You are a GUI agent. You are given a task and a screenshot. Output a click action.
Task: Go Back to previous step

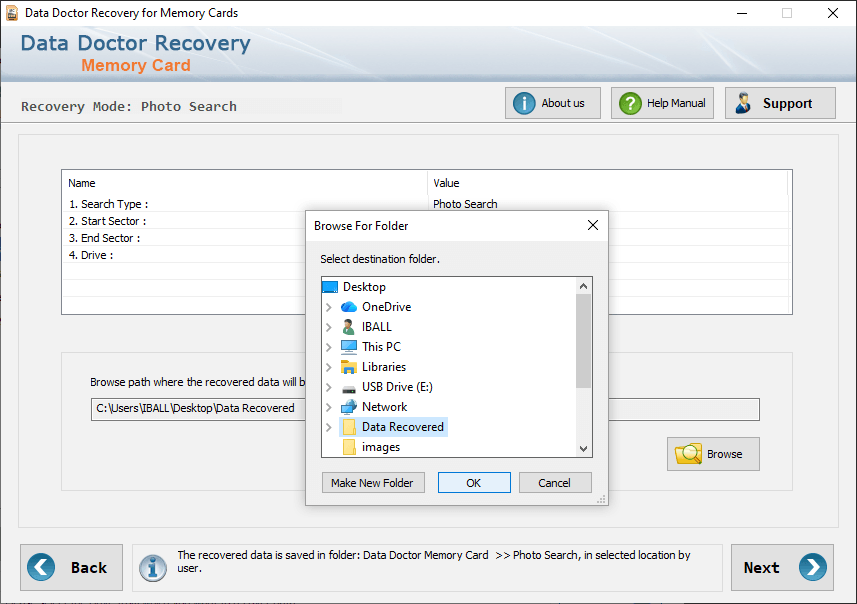72,567
